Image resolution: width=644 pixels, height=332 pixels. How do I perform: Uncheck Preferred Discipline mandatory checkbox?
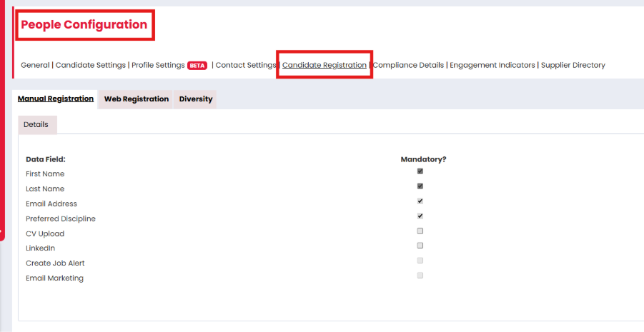click(420, 216)
